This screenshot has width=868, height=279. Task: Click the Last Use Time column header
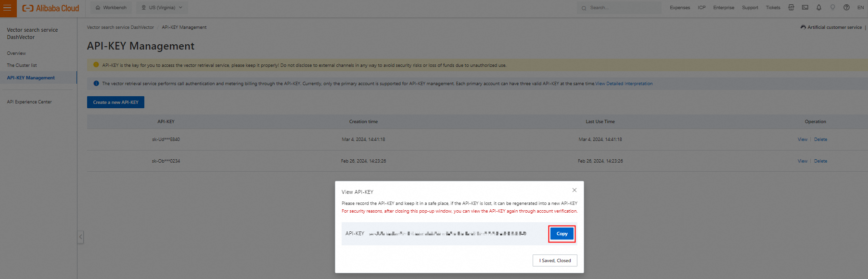tap(600, 122)
